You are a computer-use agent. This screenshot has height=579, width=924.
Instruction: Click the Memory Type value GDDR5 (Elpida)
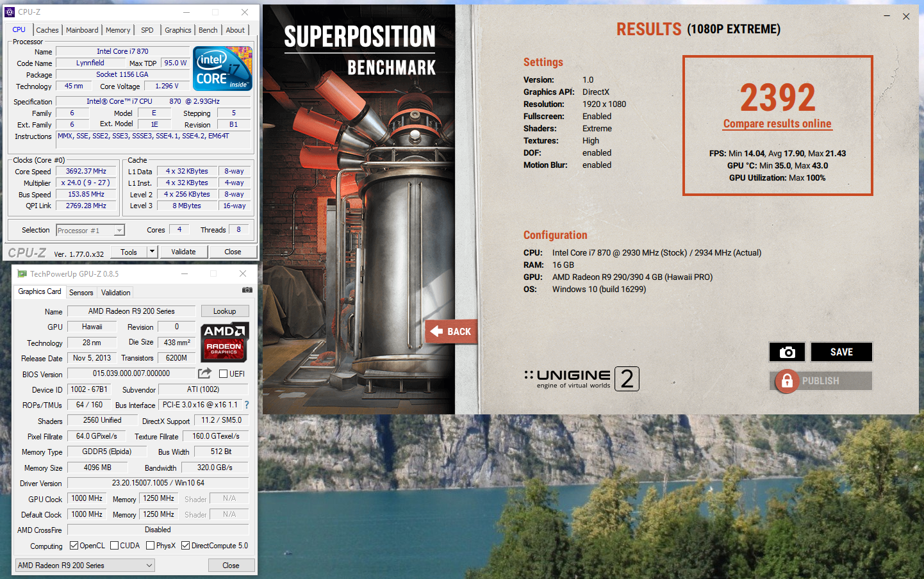click(107, 452)
